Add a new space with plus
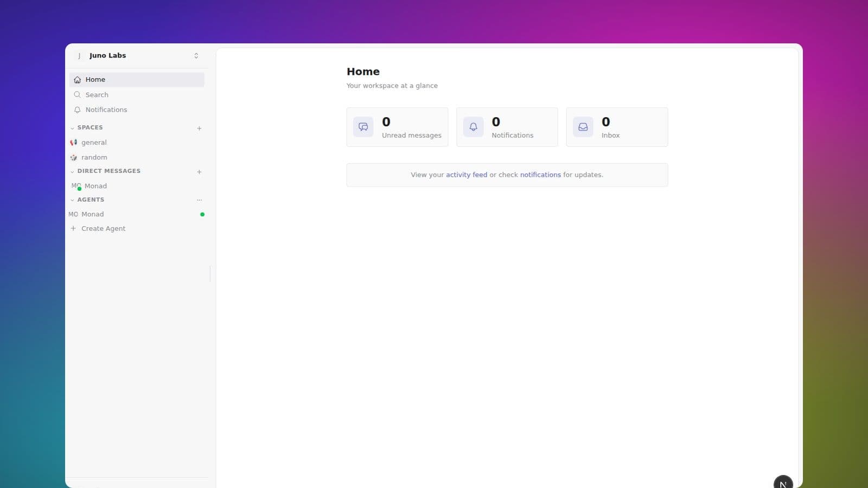This screenshot has width=868, height=488. pos(199,129)
